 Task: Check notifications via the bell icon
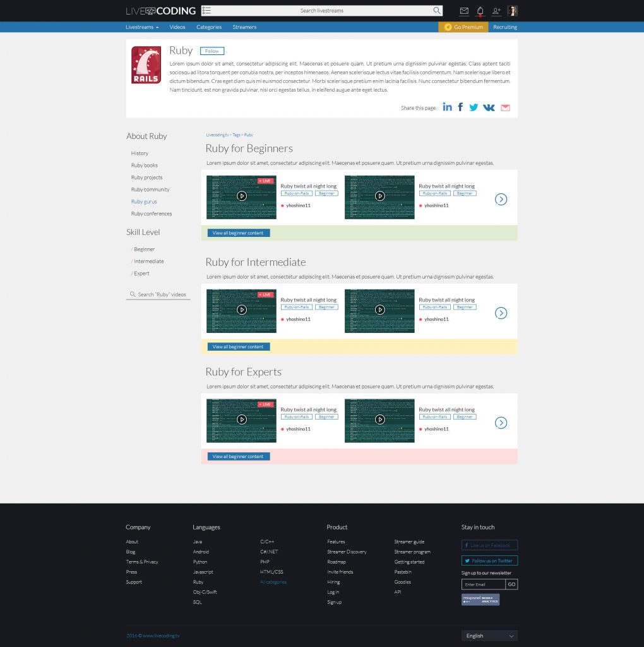coord(480,10)
